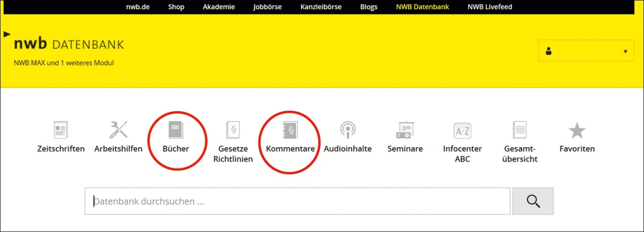This screenshot has height=232, width=644.
Task: Go to nwb.de in top navigation
Action: tap(138, 7)
